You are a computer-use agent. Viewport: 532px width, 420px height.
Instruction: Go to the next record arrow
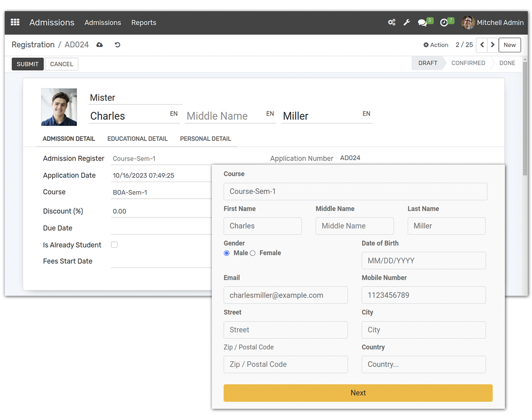[492, 45]
